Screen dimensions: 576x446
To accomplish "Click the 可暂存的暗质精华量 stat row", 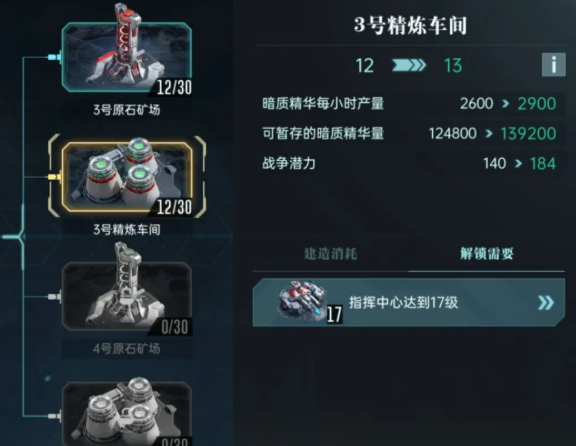I will [x=408, y=133].
